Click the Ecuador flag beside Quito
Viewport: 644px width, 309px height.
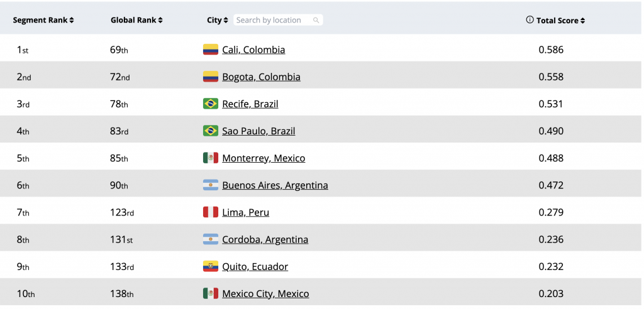(210, 266)
